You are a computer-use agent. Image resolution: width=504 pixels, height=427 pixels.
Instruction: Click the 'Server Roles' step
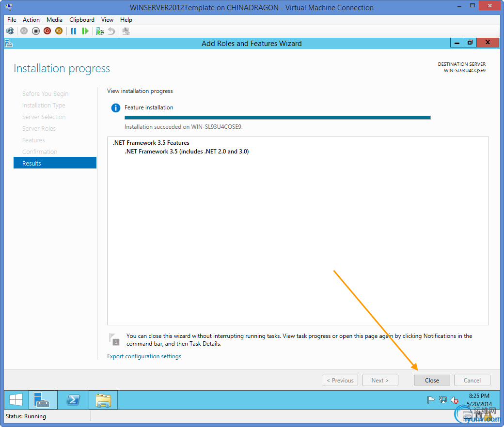click(39, 128)
